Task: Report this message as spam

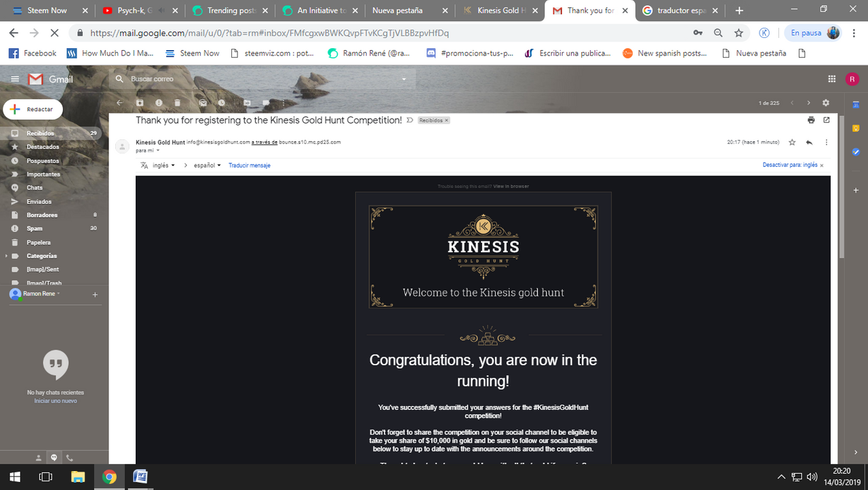Action: (159, 103)
